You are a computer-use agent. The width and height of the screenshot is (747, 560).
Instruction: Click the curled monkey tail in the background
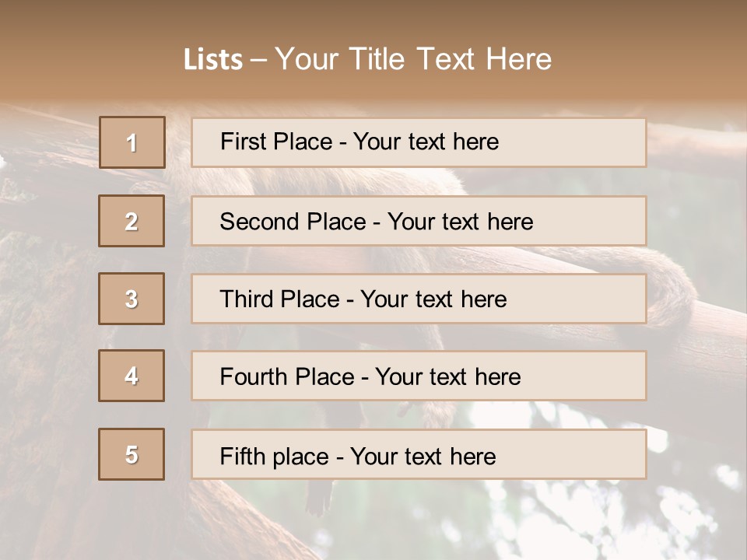pos(675,296)
